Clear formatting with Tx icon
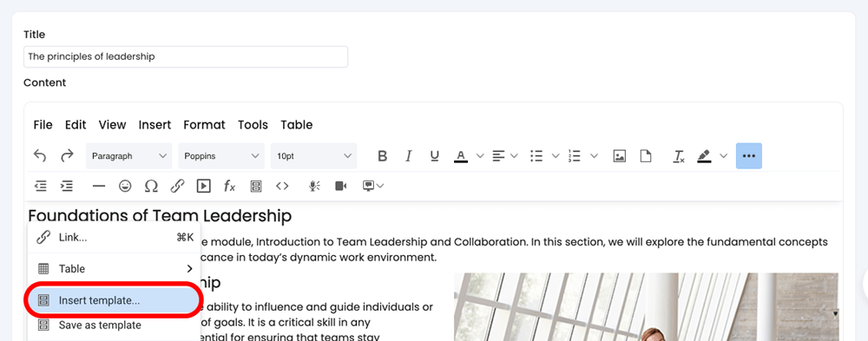Image resolution: width=868 pixels, height=341 pixels. coord(679,156)
